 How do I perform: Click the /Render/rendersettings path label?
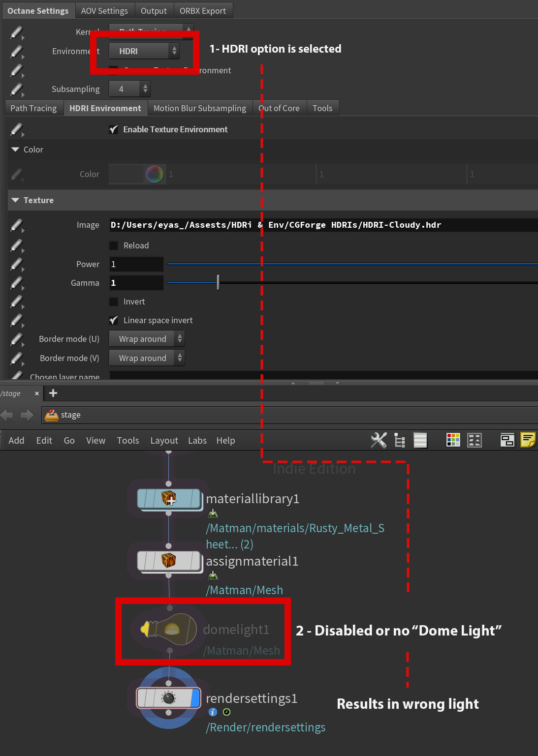pos(265,727)
